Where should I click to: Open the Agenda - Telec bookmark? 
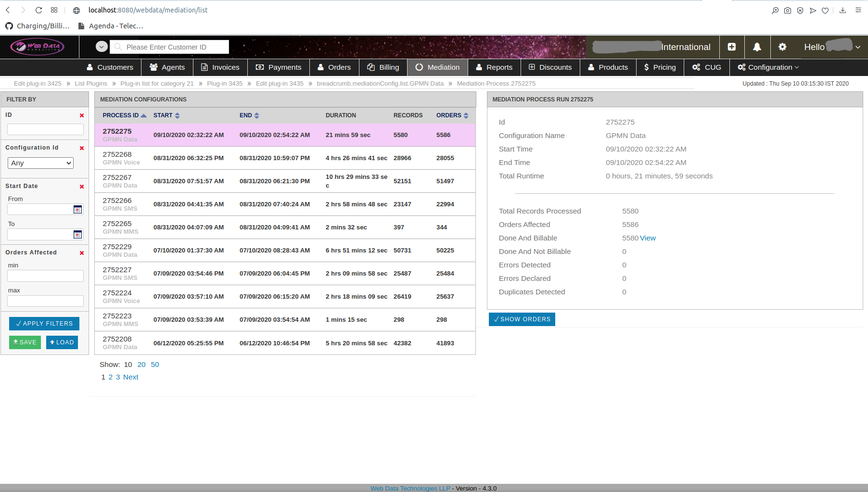(110, 26)
